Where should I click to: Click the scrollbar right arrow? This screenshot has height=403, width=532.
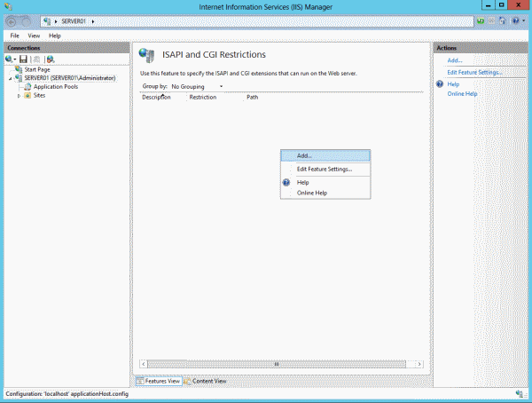pos(419,364)
